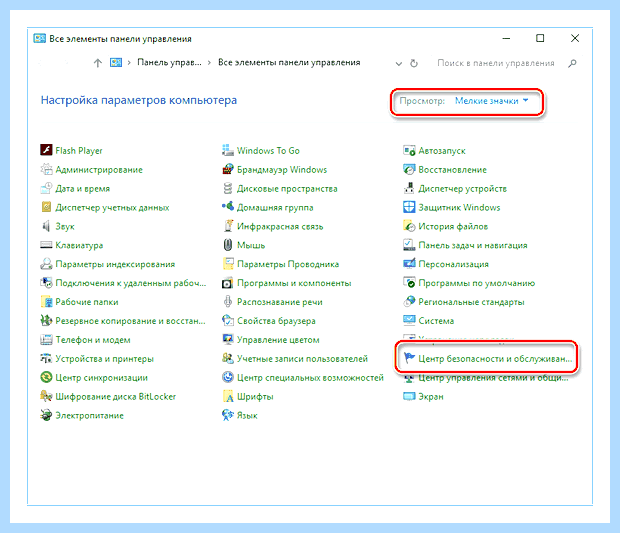Click the Панель управ... breadcrumb
This screenshot has width=620, height=533.
[x=169, y=62]
